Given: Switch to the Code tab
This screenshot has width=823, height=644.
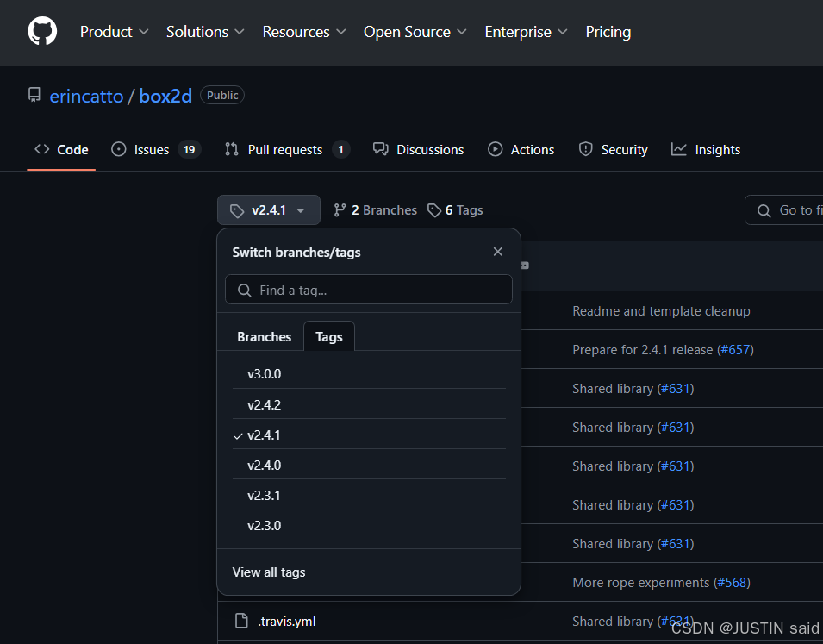Looking at the screenshot, I should tap(61, 150).
